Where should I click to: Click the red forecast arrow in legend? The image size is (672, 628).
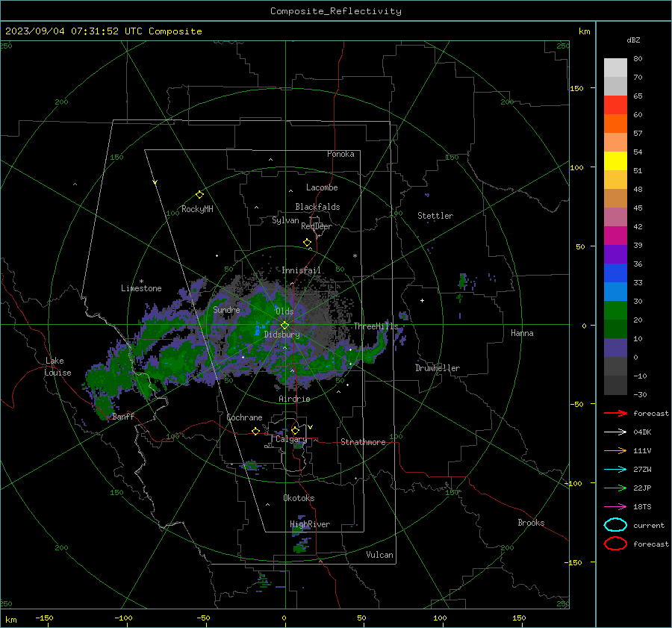click(615, 413)
